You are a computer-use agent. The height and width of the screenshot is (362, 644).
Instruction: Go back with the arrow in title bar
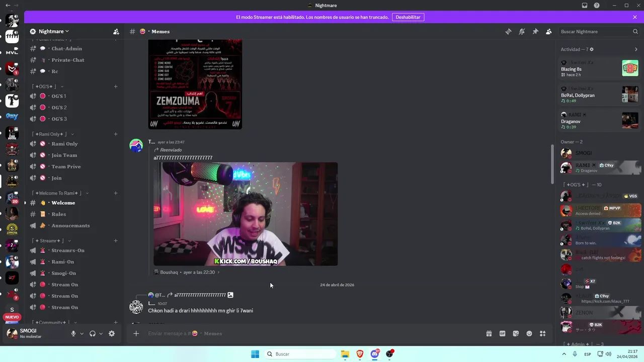click(x=8, y=6)
